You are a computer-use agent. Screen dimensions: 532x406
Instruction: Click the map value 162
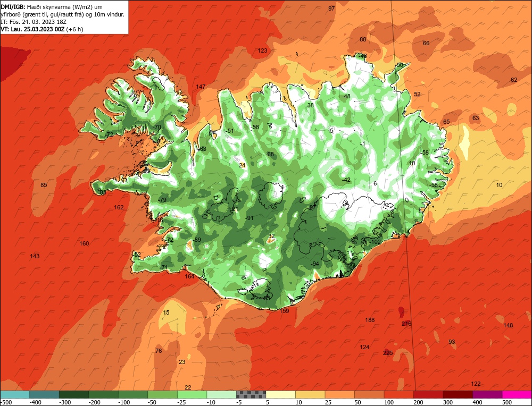[119, 207]
